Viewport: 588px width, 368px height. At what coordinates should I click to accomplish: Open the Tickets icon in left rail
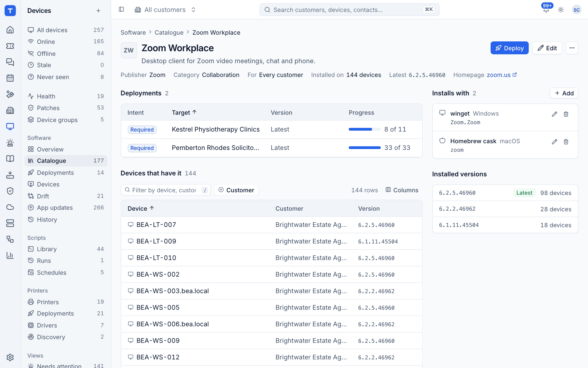coord(10,46)
